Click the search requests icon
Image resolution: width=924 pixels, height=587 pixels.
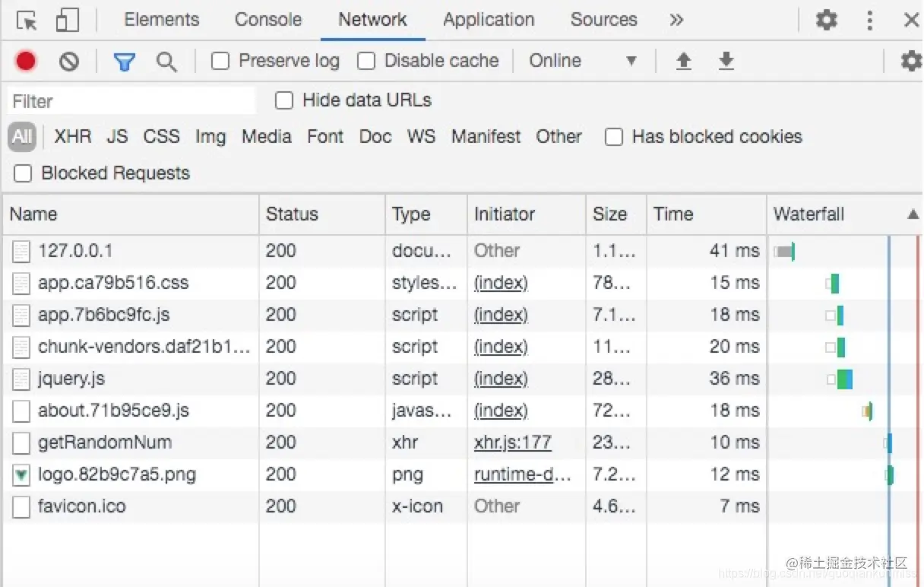166,61
